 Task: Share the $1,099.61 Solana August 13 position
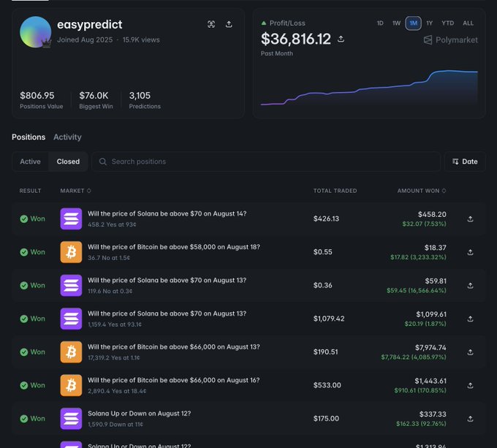(x=471, y=319)
